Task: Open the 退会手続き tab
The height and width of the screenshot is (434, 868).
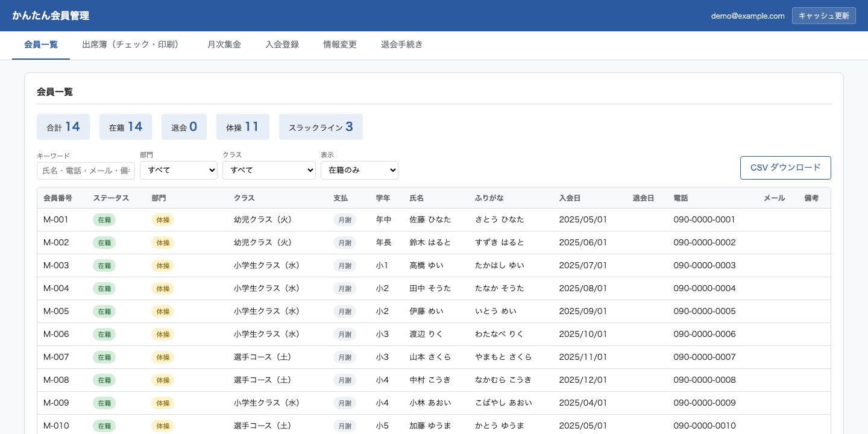Action: coord(401,45)
